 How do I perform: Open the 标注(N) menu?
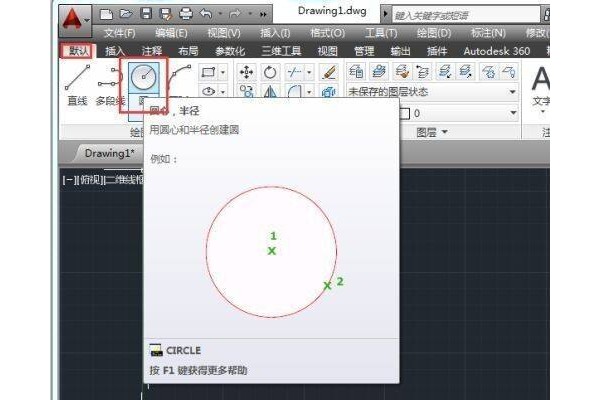[x=488, y=33]
